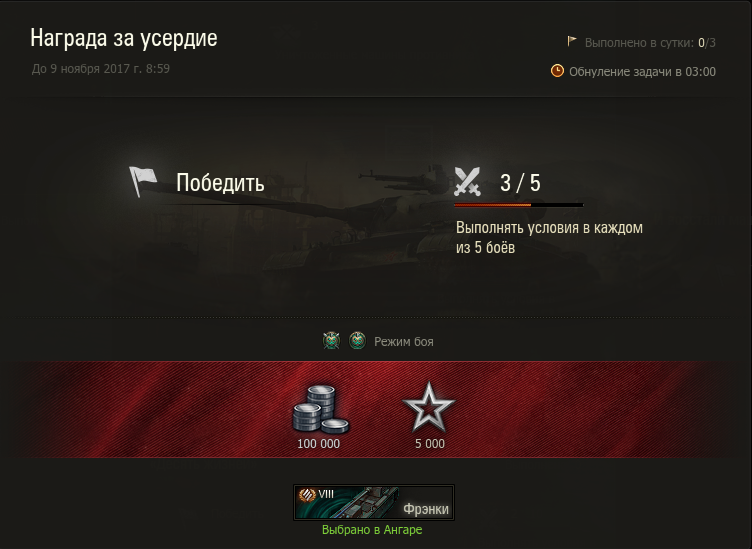The width and height of the screenshot is (752, 549).
Task: Click the red star experience reward icon
Action: coord(429,408)
